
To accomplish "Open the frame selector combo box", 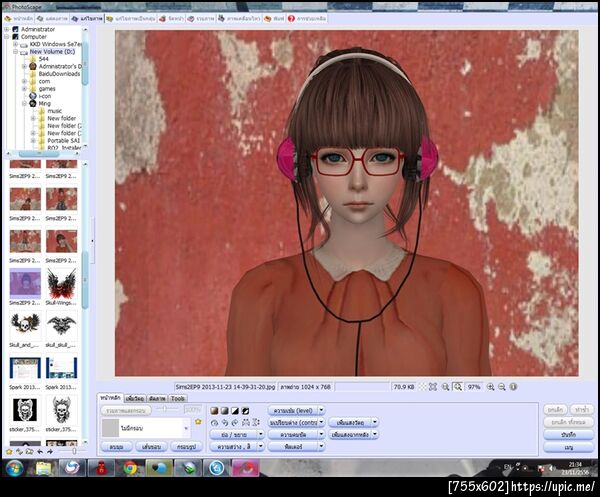I will point(145,428).
